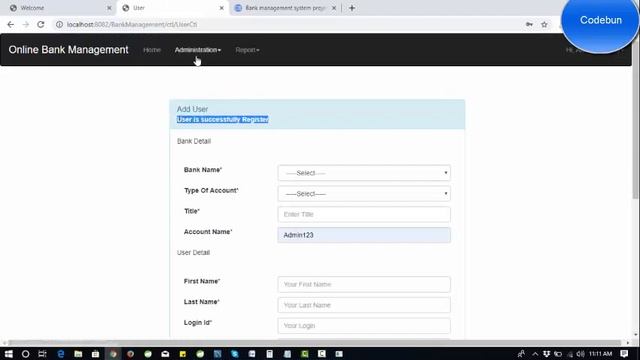Click the 'Add User' panel heading
The image size is (640, 360).
click(192, 109)
